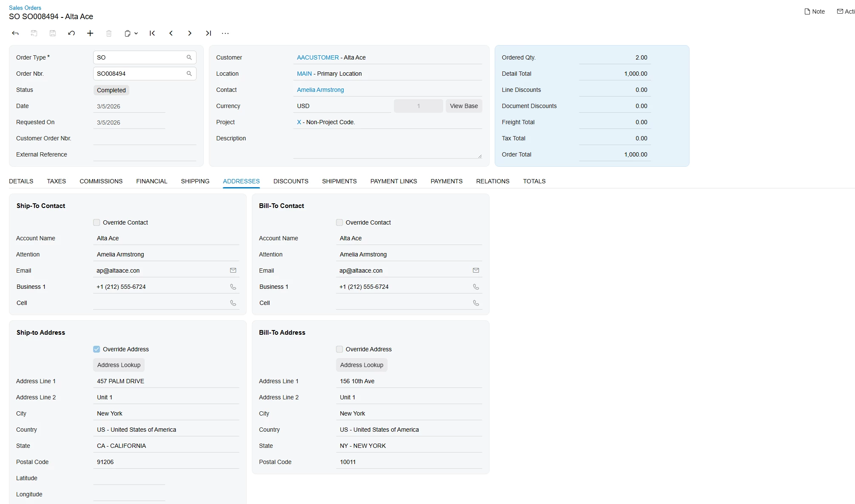Screen dimensions: 855x504
Task: Open the clipboard dropdown arrow in toolbar
Action: [x=136, y=33]
